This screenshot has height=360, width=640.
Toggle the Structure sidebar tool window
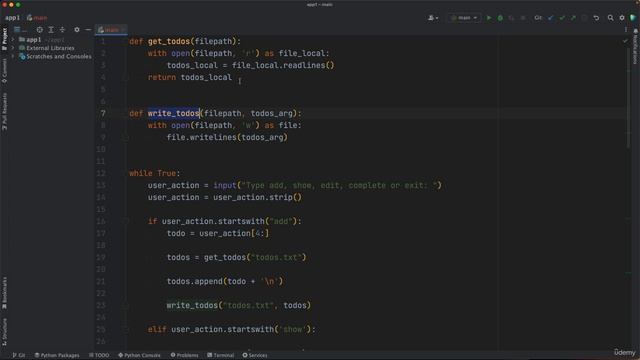(4, 332)
